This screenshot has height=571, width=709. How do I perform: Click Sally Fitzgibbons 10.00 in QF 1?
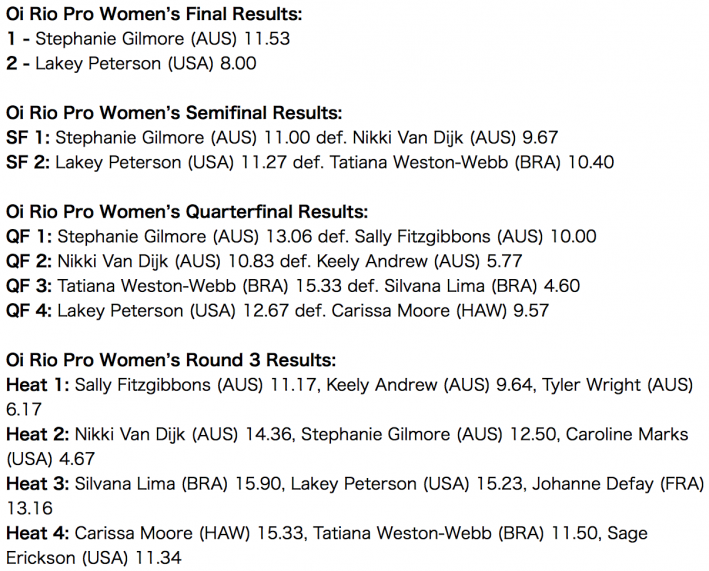(475, 236)
